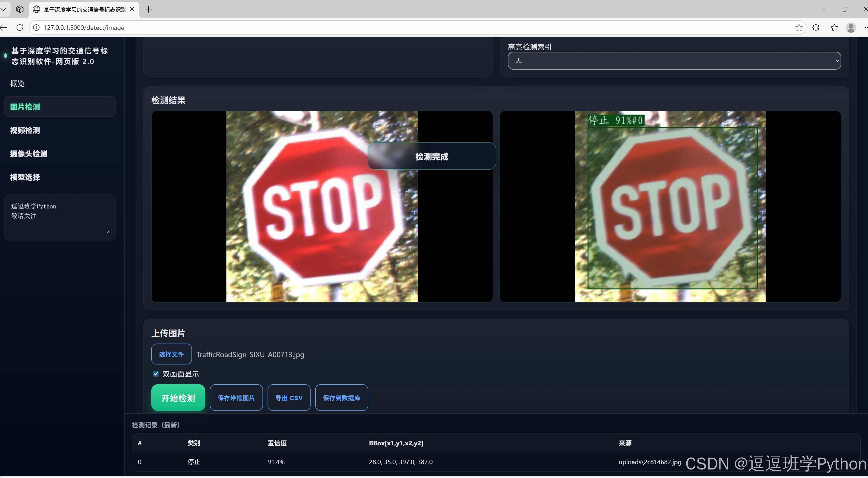Open the browser extensions icon
This screenshot has height=478, width=868.
816,28
